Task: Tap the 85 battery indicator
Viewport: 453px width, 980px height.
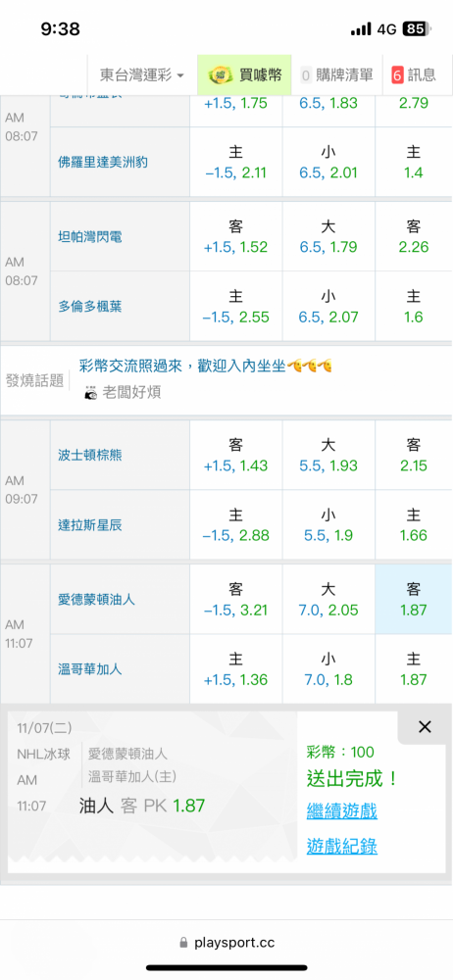Action: tap(415, 28)
